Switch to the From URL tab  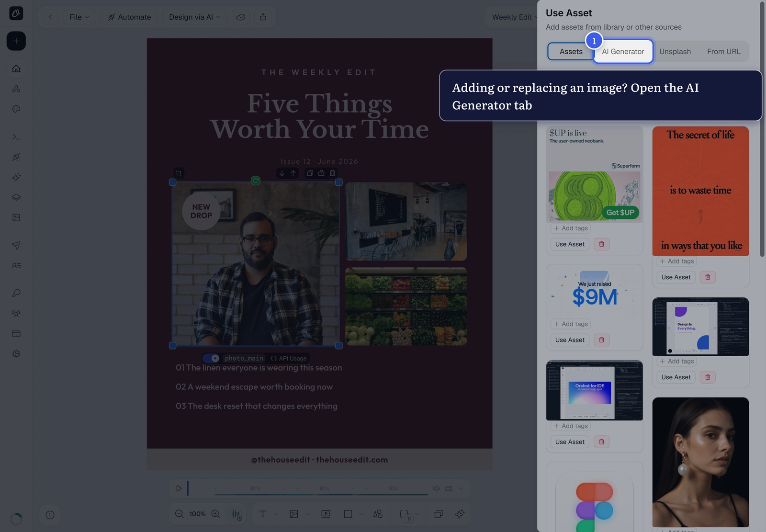[x=724, y=52]
